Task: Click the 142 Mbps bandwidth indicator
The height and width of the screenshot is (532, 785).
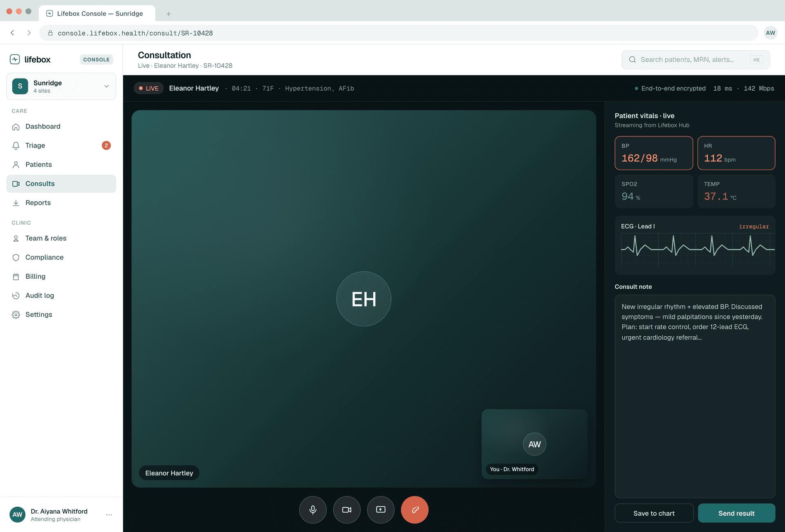Action: [759, 88]
